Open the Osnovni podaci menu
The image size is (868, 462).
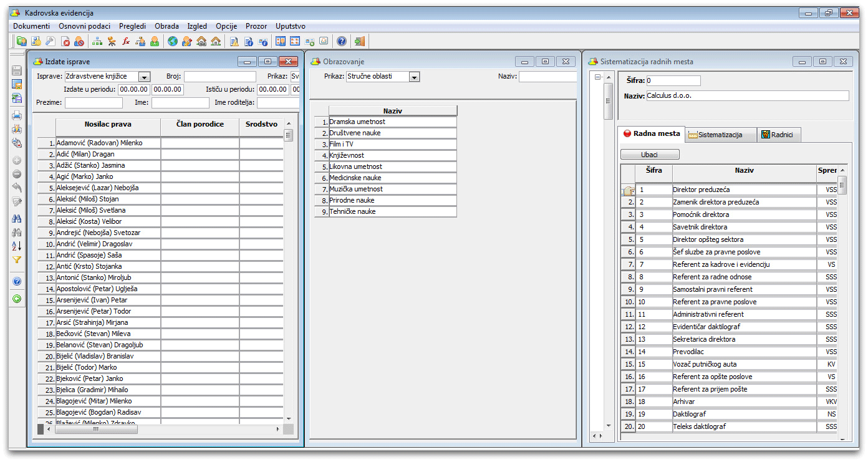pyautogui.click(x=84, y=26)
